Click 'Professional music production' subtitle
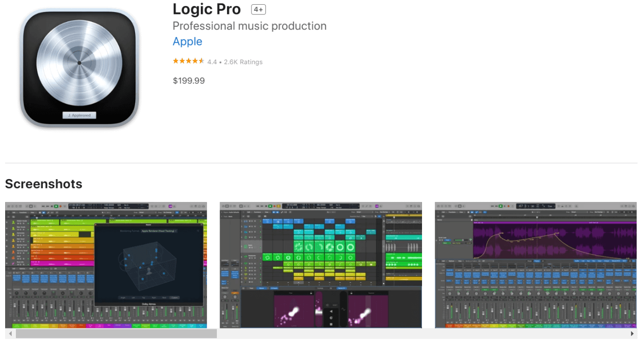 tap(250, 26)
